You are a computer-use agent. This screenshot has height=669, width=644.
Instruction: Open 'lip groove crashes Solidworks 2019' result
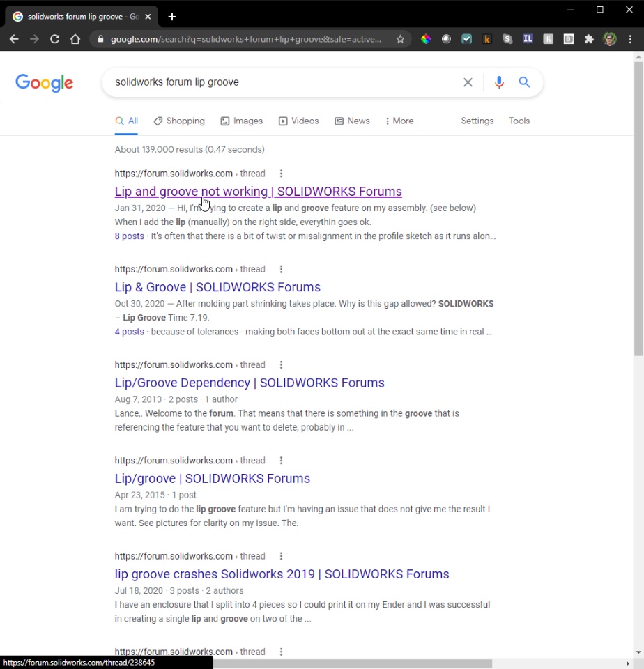pos(282,574)
